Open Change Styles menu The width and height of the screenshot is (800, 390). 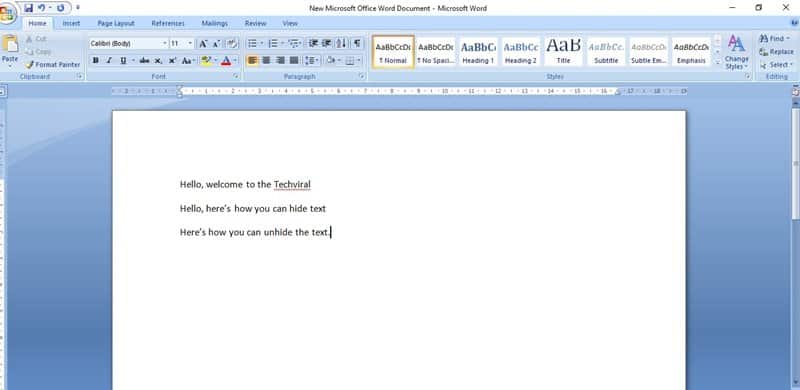click(736, 52)
